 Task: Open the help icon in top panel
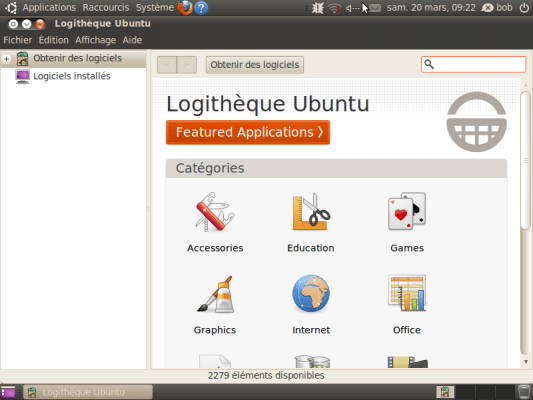pos(201,7)
